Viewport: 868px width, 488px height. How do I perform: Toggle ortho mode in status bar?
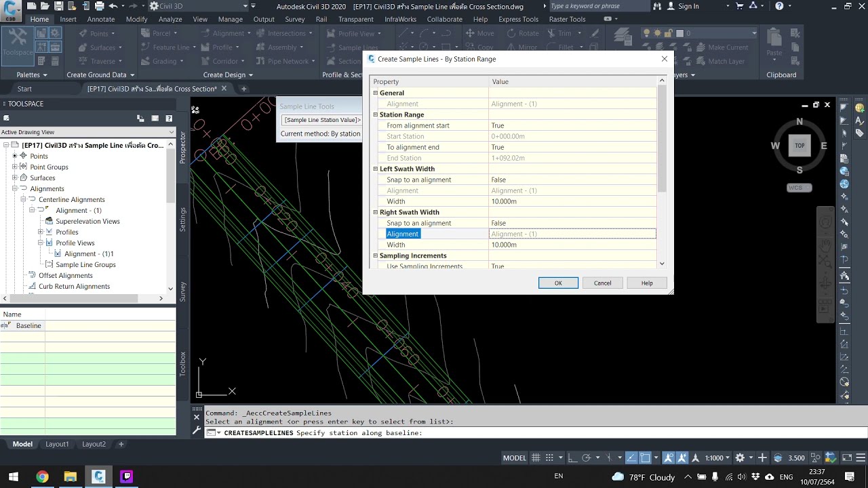[572, 457]
